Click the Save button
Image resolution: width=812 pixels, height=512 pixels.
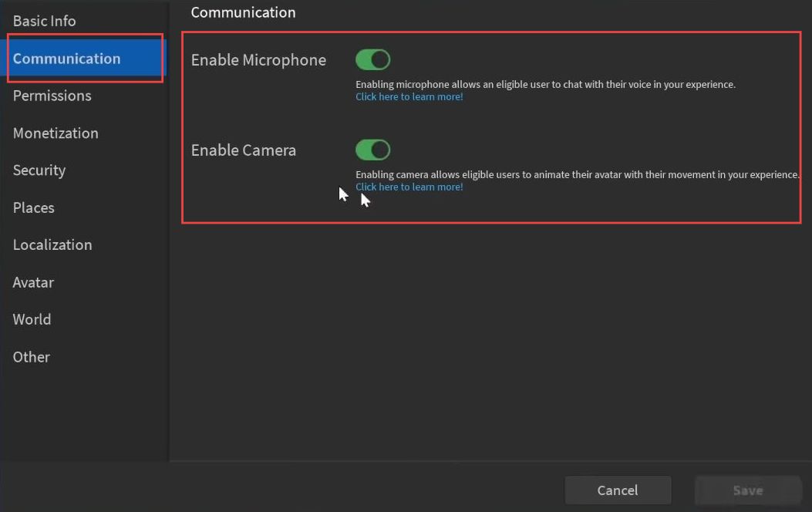click(x=748, y=490)
